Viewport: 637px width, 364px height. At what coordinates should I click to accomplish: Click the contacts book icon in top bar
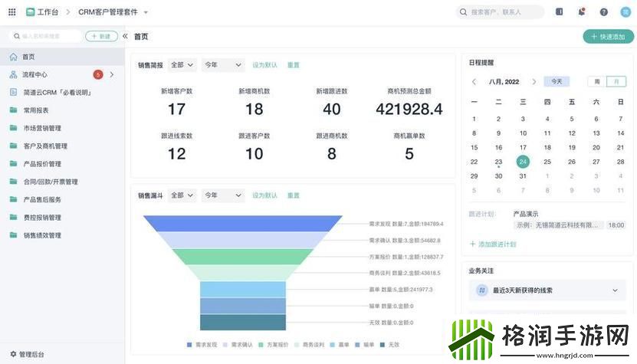560,11
